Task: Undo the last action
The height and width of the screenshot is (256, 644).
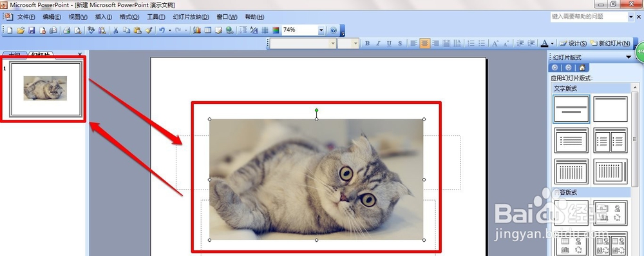Action: click(x=162, y=30)
